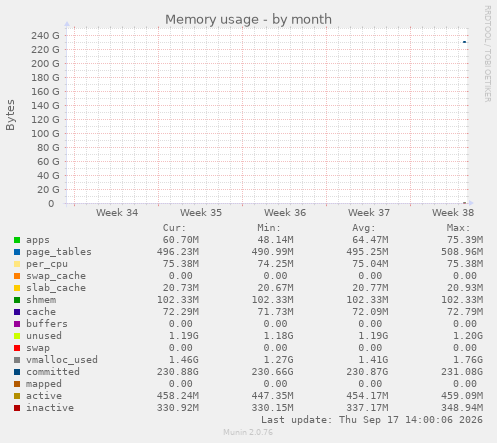497x443 pixels.
Task: Select the 'shmem' legend label
Action: pos(41,300)
